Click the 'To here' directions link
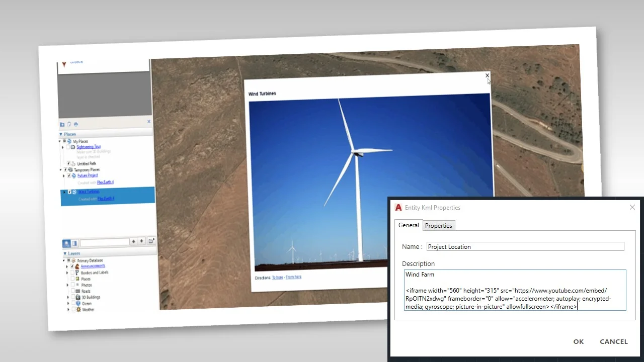 click(278, 278)
